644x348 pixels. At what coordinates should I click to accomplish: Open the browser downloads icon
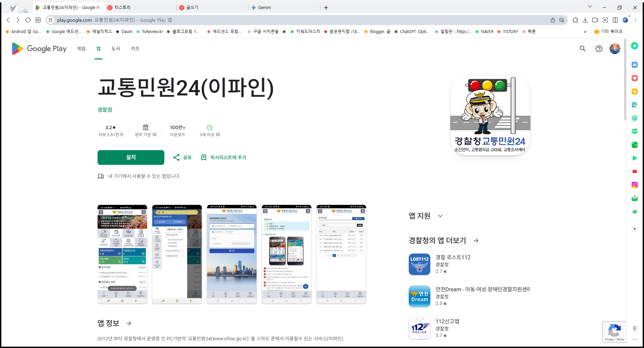pyautogui.click(x=585, y=20)
